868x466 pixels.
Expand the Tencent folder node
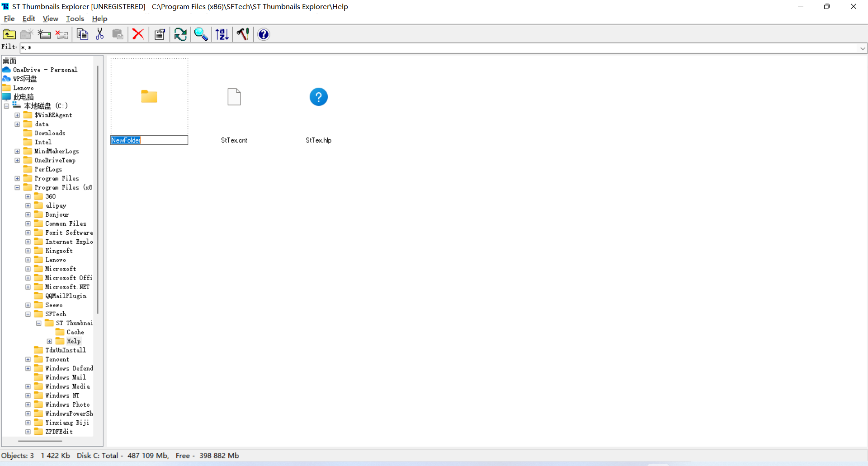point(28,359)
